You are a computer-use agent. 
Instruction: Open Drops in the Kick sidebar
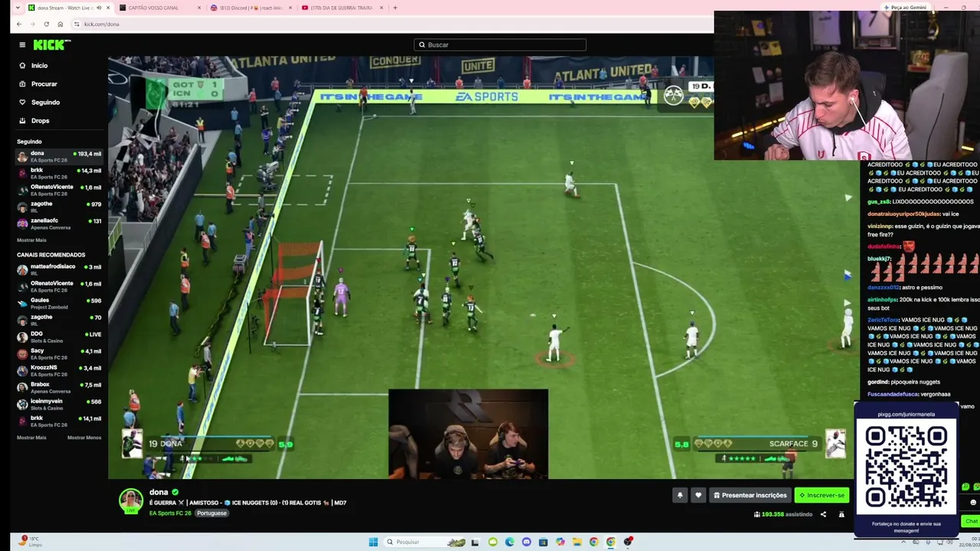(40, 121)
